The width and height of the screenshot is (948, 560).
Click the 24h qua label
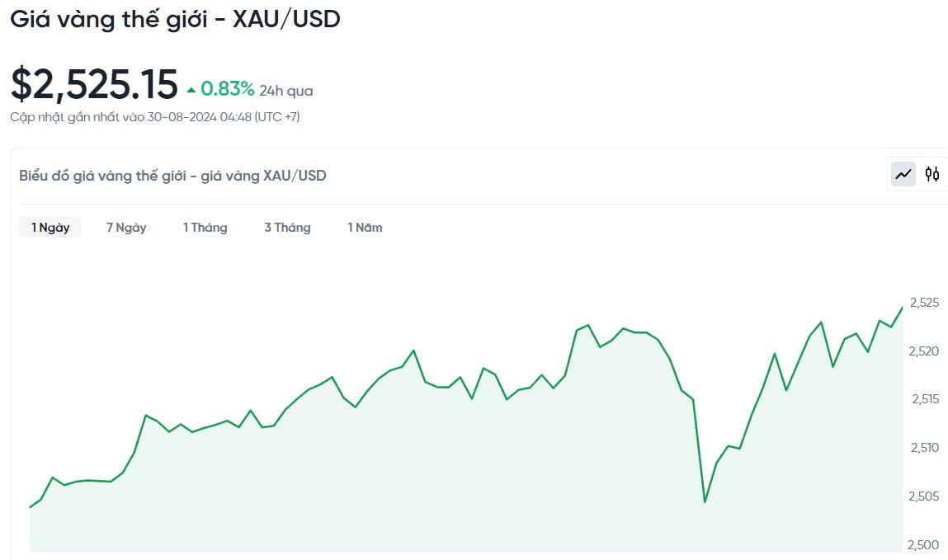286,91
